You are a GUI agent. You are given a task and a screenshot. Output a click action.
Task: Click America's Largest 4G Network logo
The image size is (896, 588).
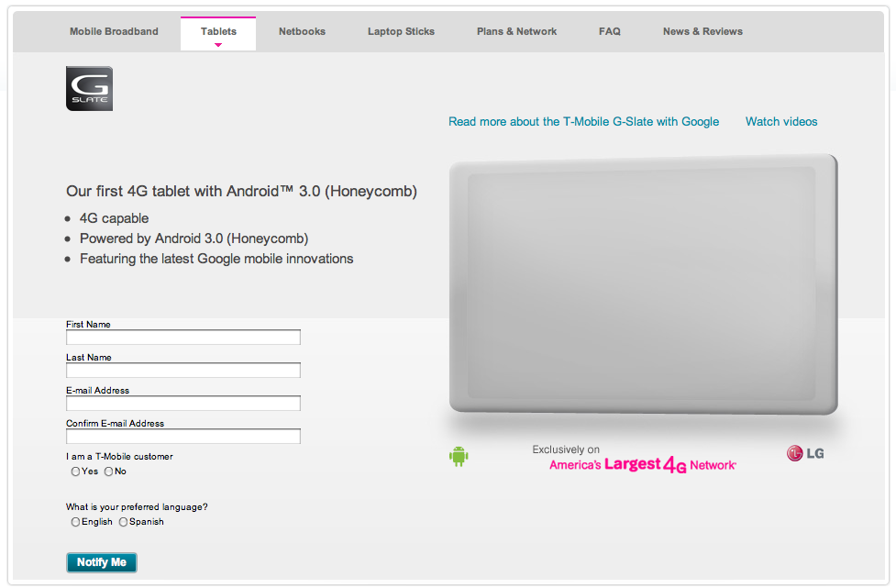pyautogui.click(x=642, y=464)
